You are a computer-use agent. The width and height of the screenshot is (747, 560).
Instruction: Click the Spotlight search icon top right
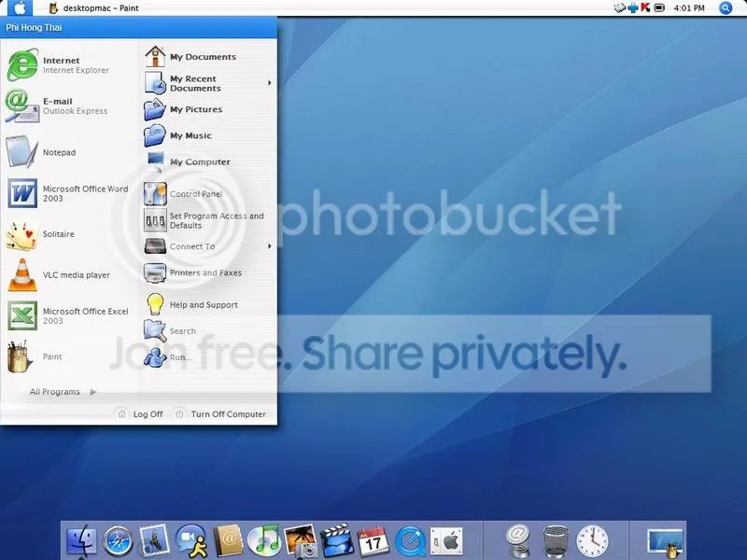pos(726,7)
